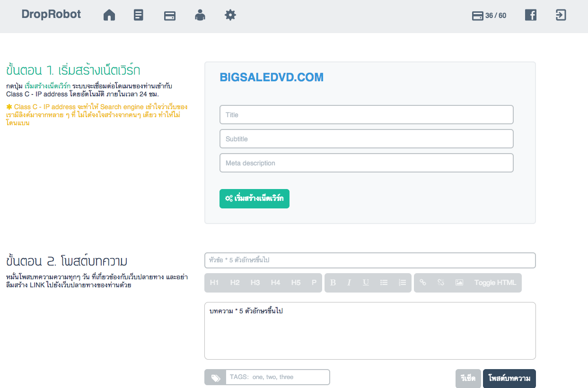Click the โพสต์บทความ post button
588x388 pixels.
pos(509,379)
